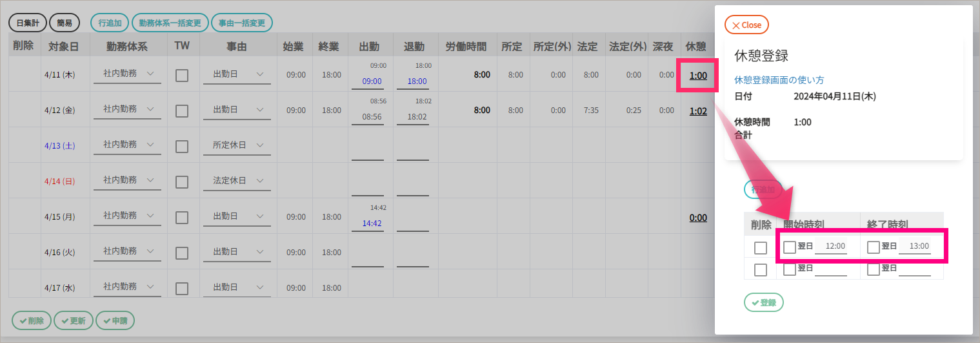Click the 登録 button with checkmark

pos(763,302)
